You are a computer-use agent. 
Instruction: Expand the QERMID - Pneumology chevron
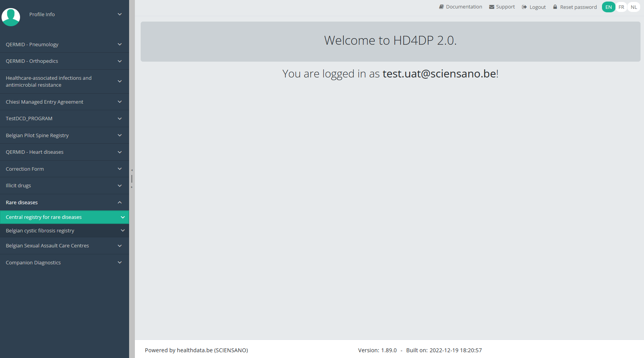point(119,44)
